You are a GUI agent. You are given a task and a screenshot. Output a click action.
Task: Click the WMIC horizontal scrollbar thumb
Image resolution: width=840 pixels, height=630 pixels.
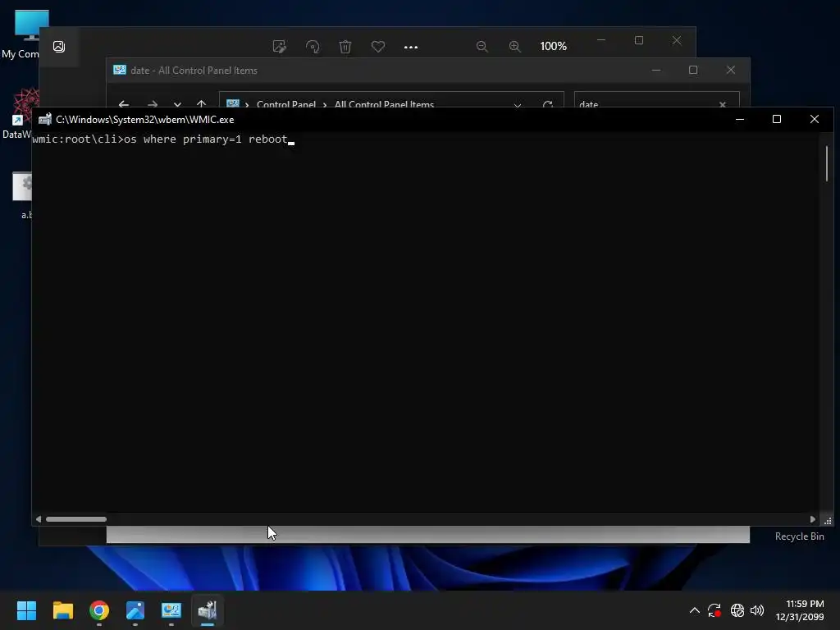pyautogui.click(x=76, y=519)
